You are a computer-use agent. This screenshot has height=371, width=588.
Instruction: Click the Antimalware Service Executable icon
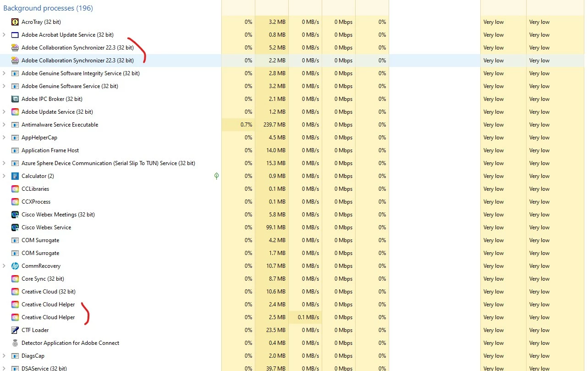click(x=15, y=125)
